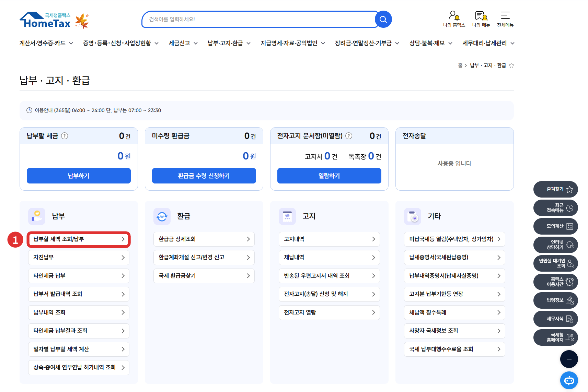Expand 장려금·연말정산·기부금 menu
This screenshot has width=588, height=392.
[367, 43]
